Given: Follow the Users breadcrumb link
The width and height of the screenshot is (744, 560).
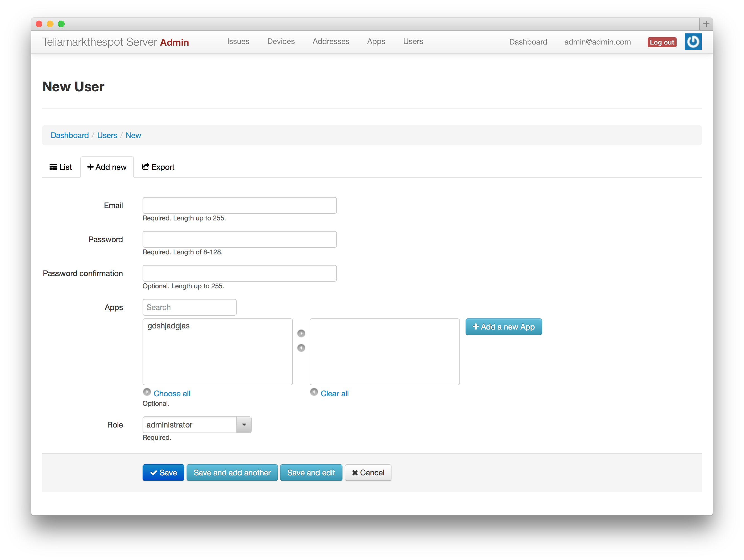Looking at the screenshot, I should click(x=107, y=135).
